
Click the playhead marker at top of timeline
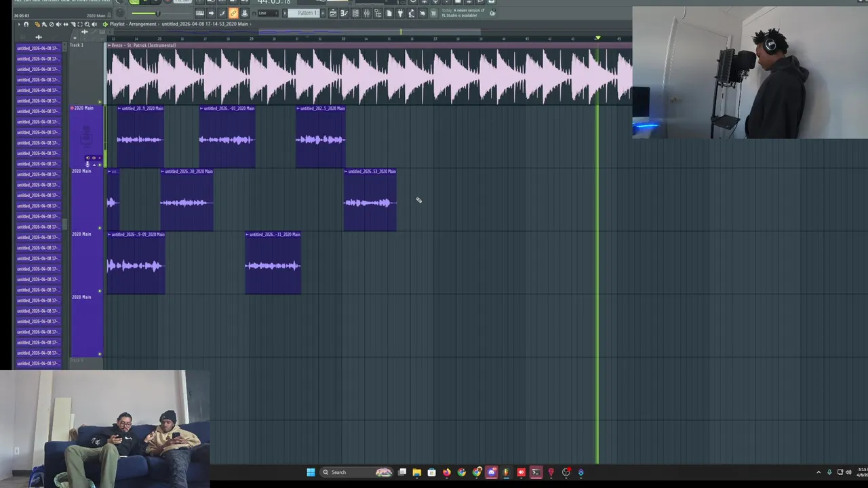coord(597,38)
